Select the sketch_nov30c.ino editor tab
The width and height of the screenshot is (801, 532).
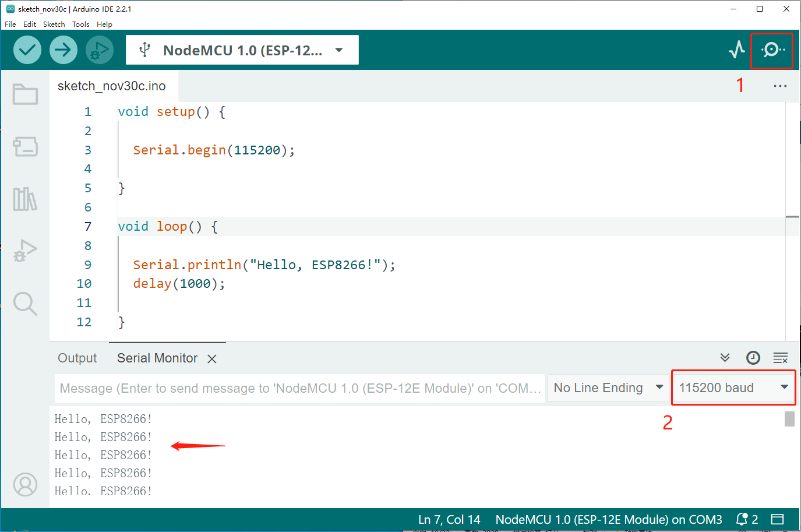tap(112, 86)
